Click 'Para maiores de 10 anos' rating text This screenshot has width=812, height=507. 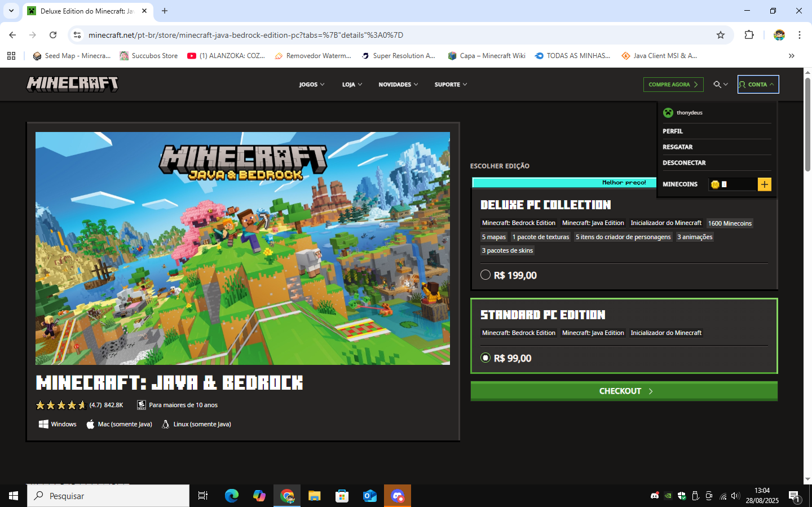tap(183, 405)
